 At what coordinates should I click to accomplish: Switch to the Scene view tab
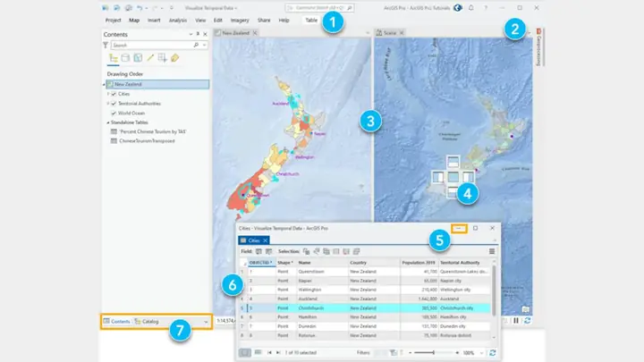pyautogui.click(x=390, y=33)
